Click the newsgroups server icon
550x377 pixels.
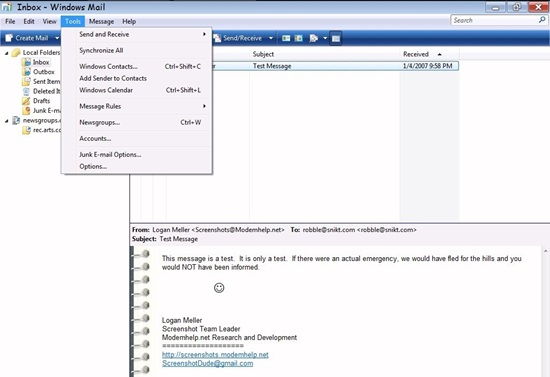click(16, 120)
